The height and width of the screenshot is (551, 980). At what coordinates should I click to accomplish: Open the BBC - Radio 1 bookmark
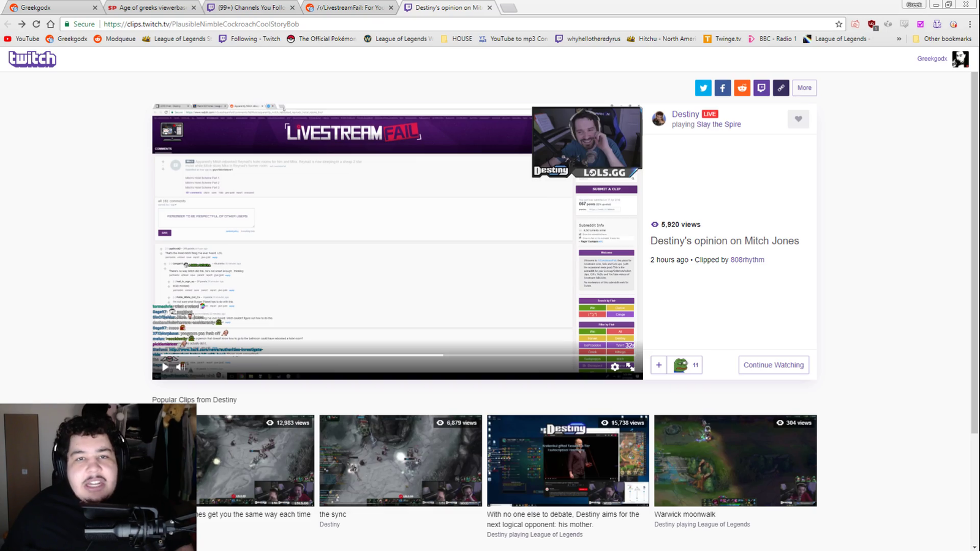pos(772,39)
